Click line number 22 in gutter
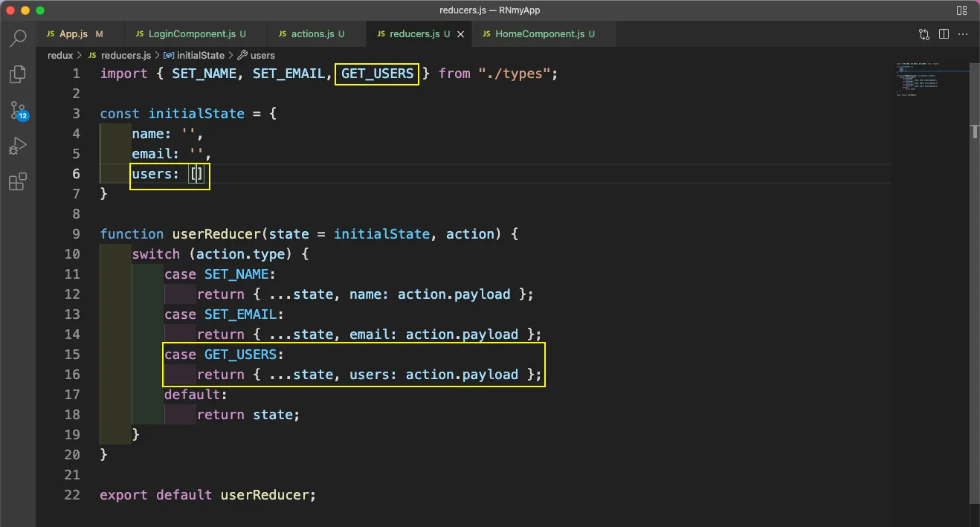This screenshot has height=527, width=980. coord(71,495)
